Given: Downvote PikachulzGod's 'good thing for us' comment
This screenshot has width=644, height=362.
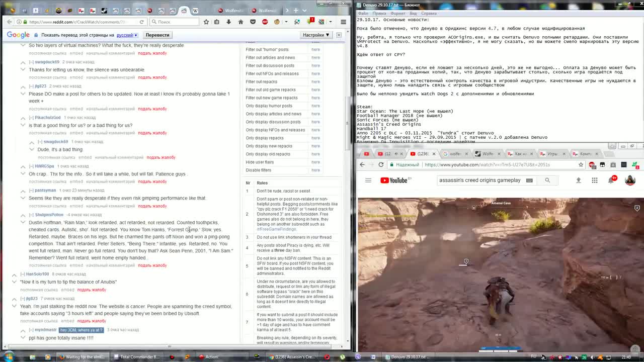Looking at the screenshot, I should [23, 125].
